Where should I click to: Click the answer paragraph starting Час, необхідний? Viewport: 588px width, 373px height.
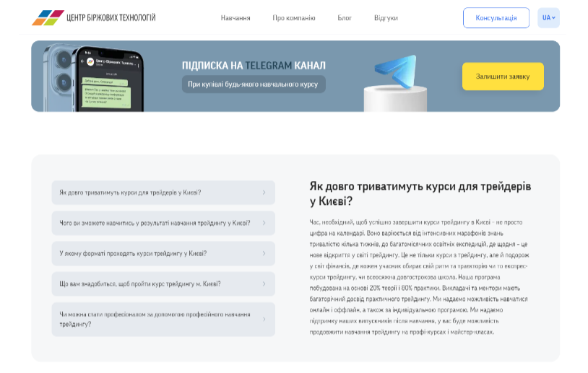[419, 277]
